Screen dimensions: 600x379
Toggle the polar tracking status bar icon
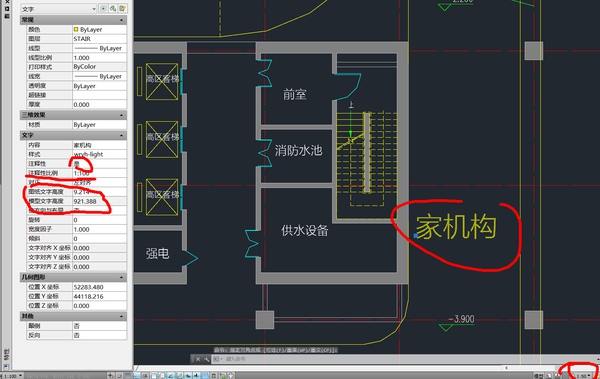coord(145,376)
